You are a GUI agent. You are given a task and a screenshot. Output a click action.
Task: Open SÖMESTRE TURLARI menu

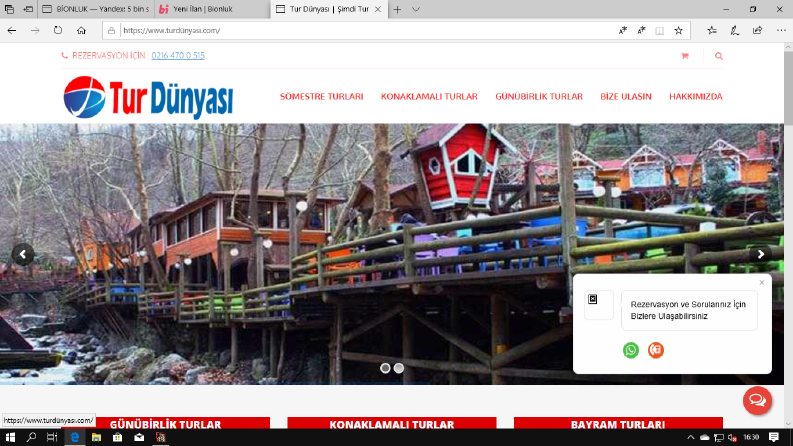(x=322, y=97)
